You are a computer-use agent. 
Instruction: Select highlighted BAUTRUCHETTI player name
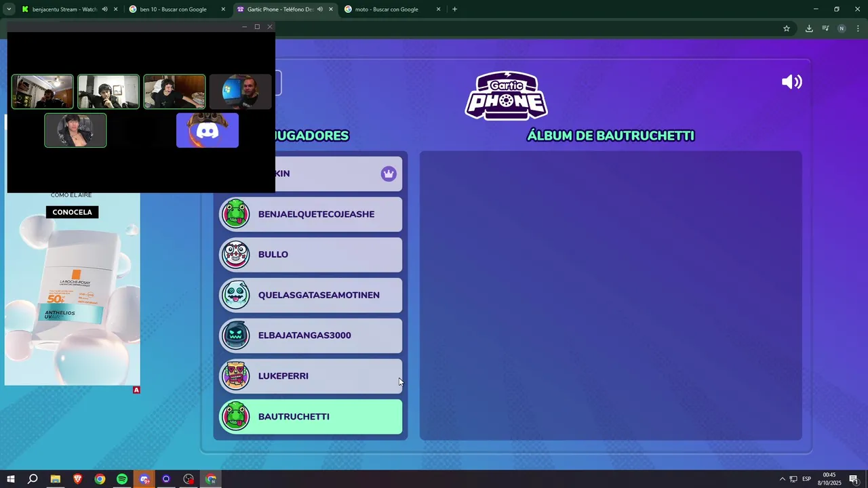pyautogui.click(x=294, y=417)
